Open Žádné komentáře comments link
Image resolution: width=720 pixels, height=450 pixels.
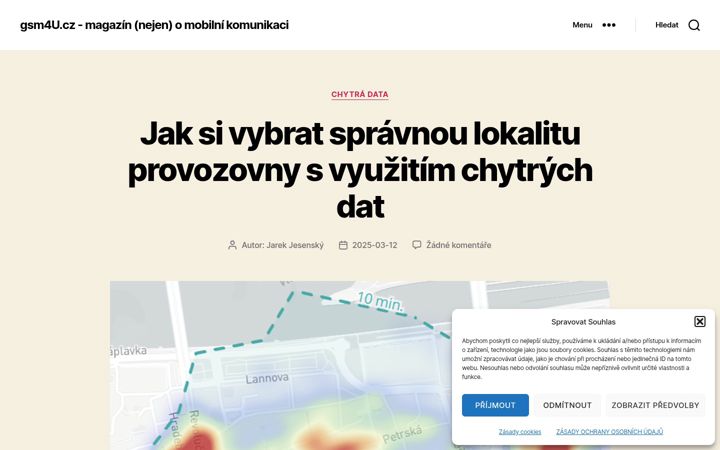[458, 245]
